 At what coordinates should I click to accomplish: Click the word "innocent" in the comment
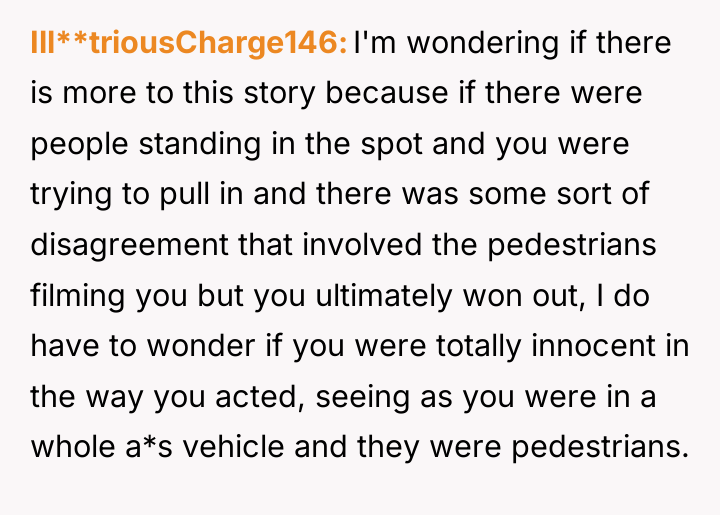(594, 345)
